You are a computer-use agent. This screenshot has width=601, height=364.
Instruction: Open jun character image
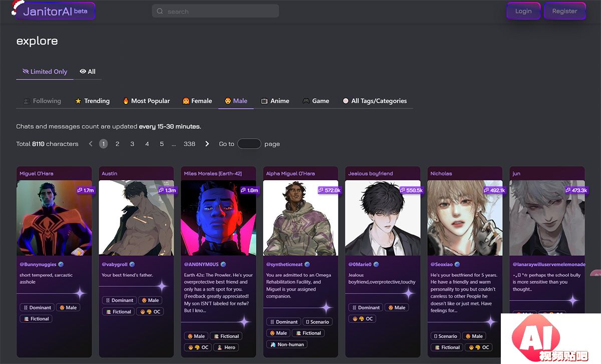pos(547,218)
